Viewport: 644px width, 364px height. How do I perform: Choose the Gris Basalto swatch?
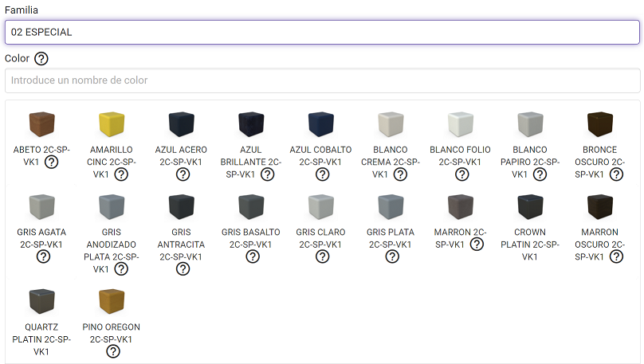click(252, 207)
